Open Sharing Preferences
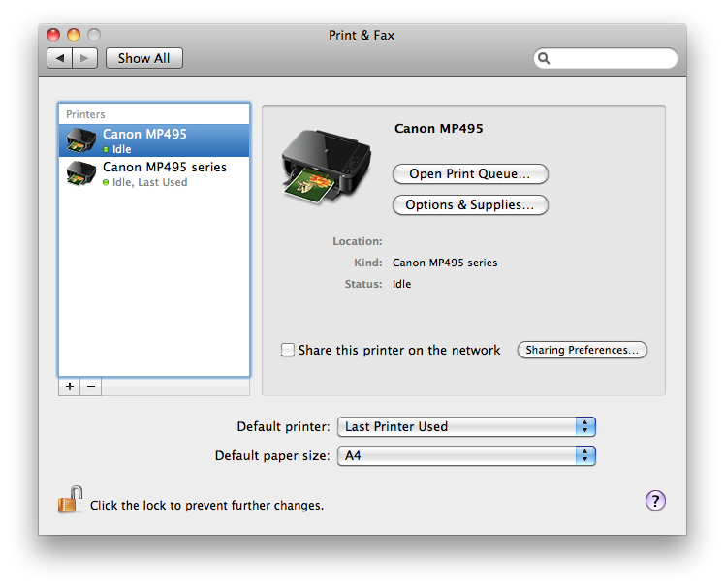Screen dimensions: 725x588 [583, 350]
